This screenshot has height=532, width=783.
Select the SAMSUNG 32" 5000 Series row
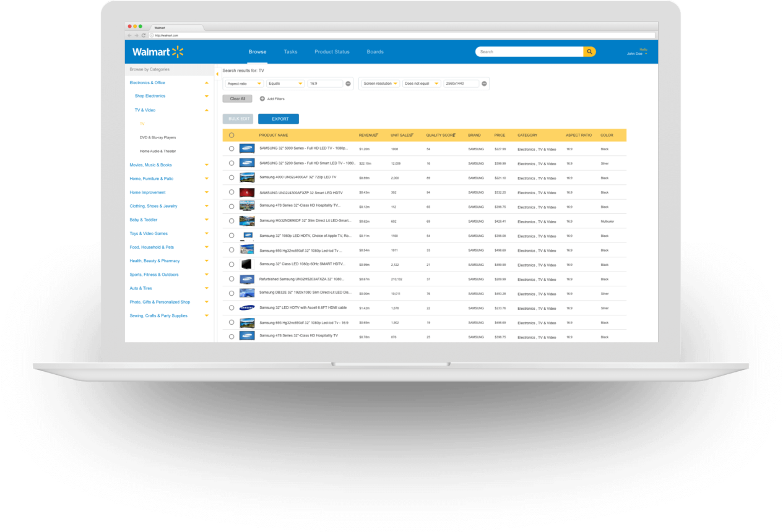click(231, 148)
